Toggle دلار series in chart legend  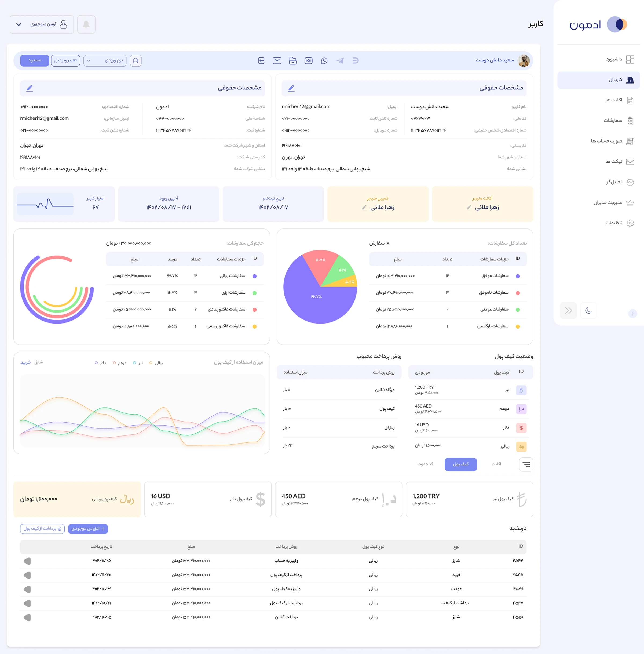[x=100, y=363]
